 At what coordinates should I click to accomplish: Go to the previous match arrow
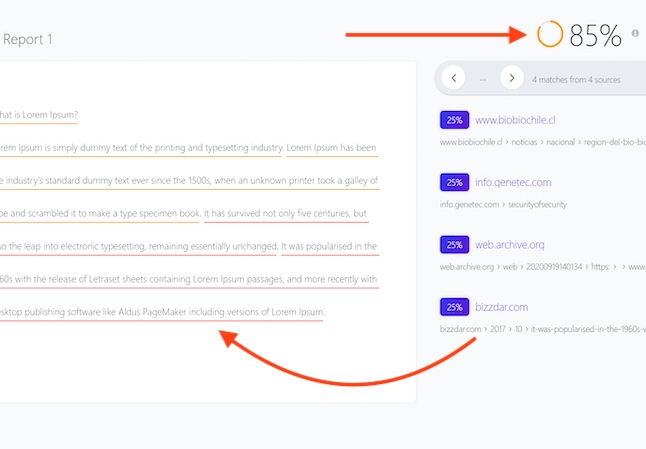click(x=453, y=77)
